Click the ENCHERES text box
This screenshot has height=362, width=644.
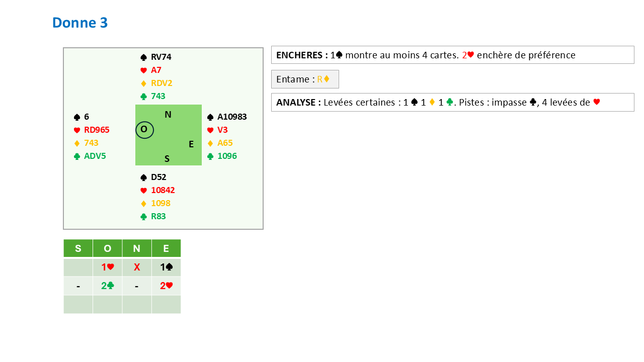452,55
